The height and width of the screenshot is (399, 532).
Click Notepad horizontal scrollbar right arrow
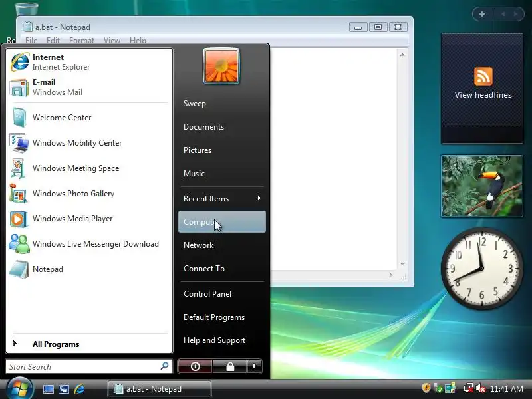(x=390, y=275)
